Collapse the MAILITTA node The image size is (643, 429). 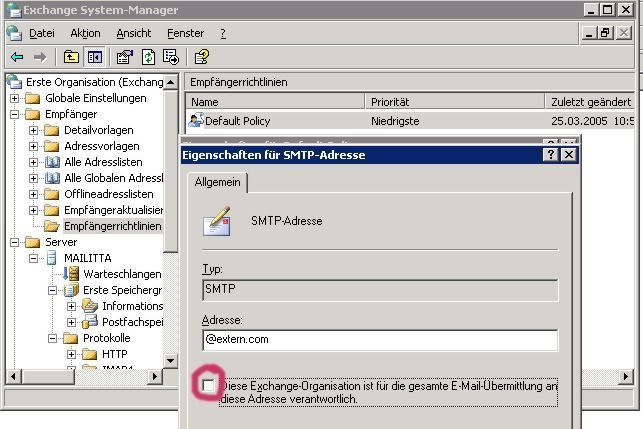34,258
